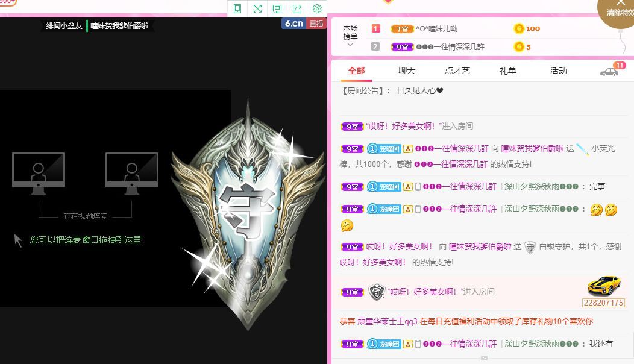
Task: Open the 点才艺 tab
Action: [x=457, y=71]
